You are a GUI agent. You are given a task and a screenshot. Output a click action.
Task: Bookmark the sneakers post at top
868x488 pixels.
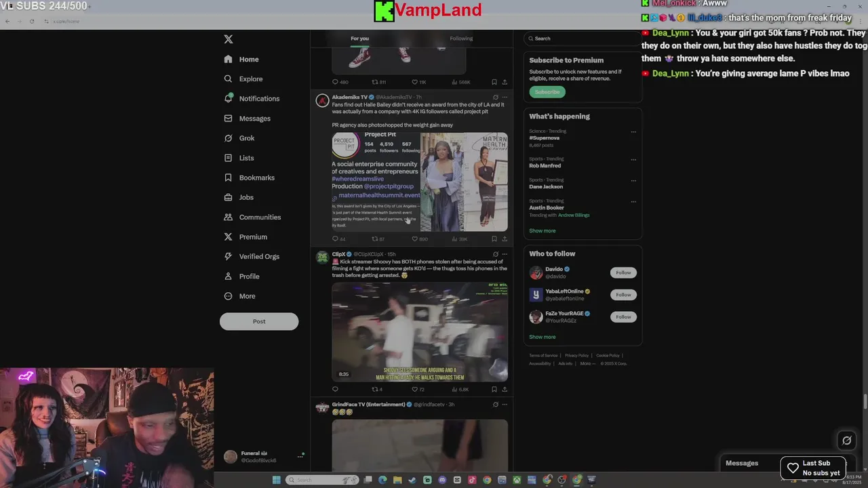coord(494,82)
